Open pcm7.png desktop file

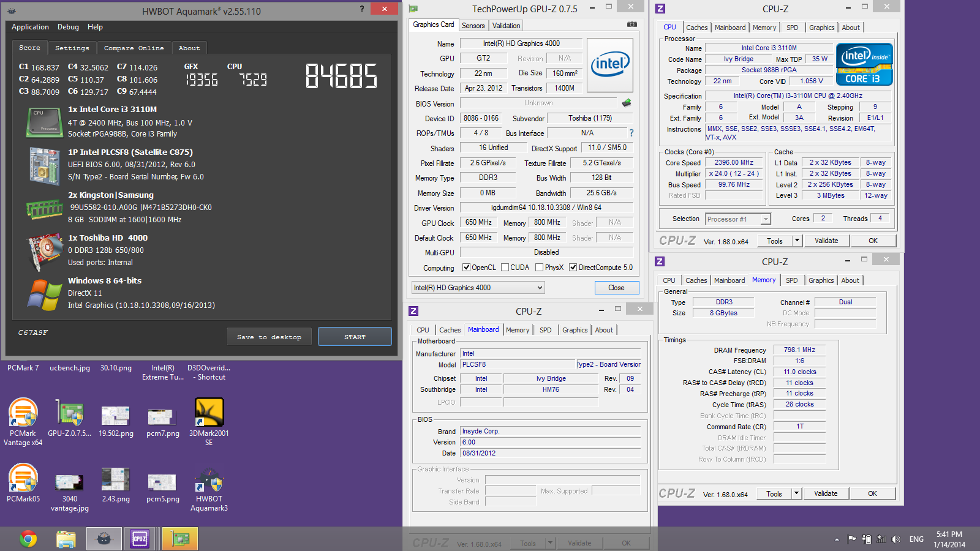pyautogui.click(x=163, y=422)
